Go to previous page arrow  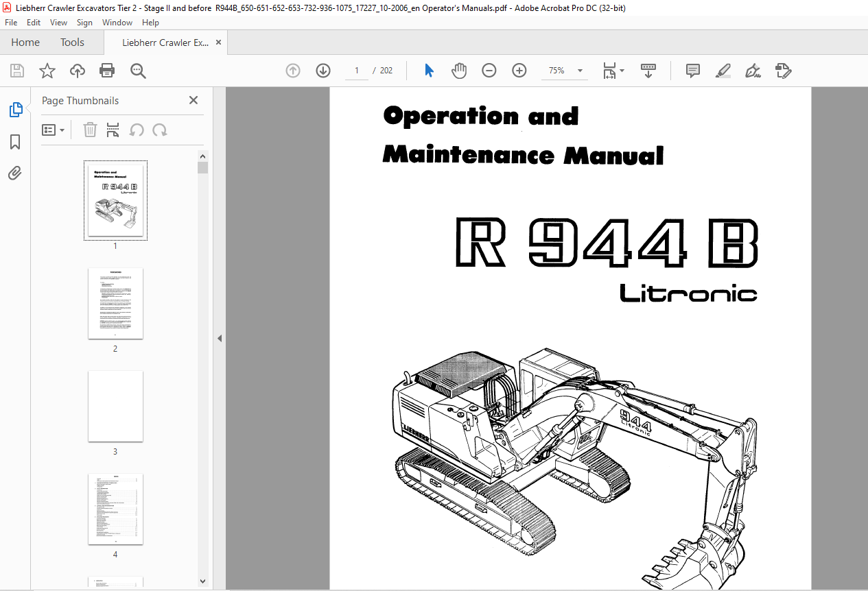pyautogui.click(x=293, y=71)
